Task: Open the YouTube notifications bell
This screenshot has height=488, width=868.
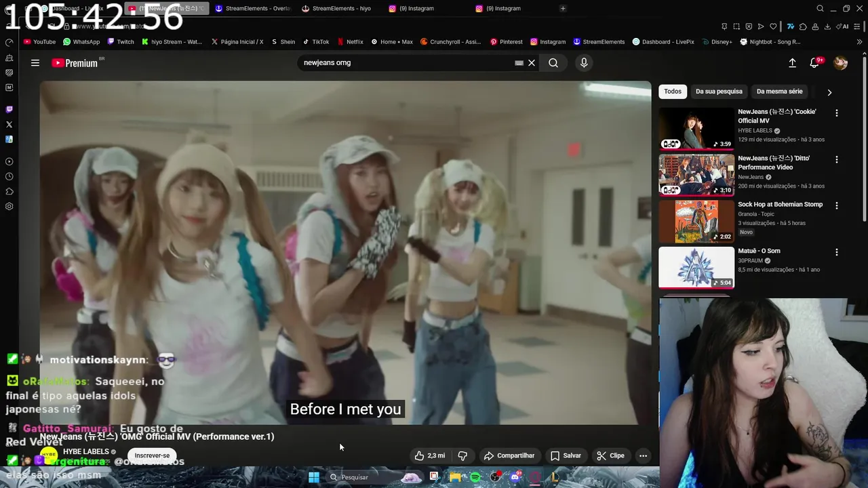Action: click(x=814, y=63)
